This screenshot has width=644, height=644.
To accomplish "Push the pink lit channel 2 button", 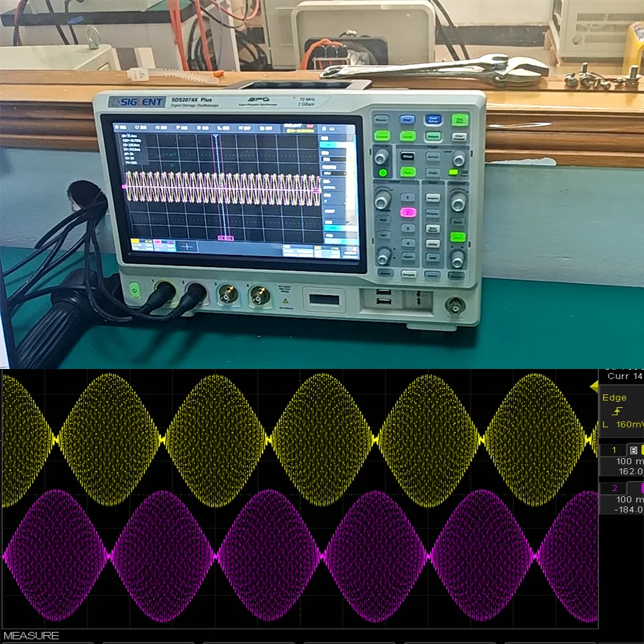I will (407, 213).
